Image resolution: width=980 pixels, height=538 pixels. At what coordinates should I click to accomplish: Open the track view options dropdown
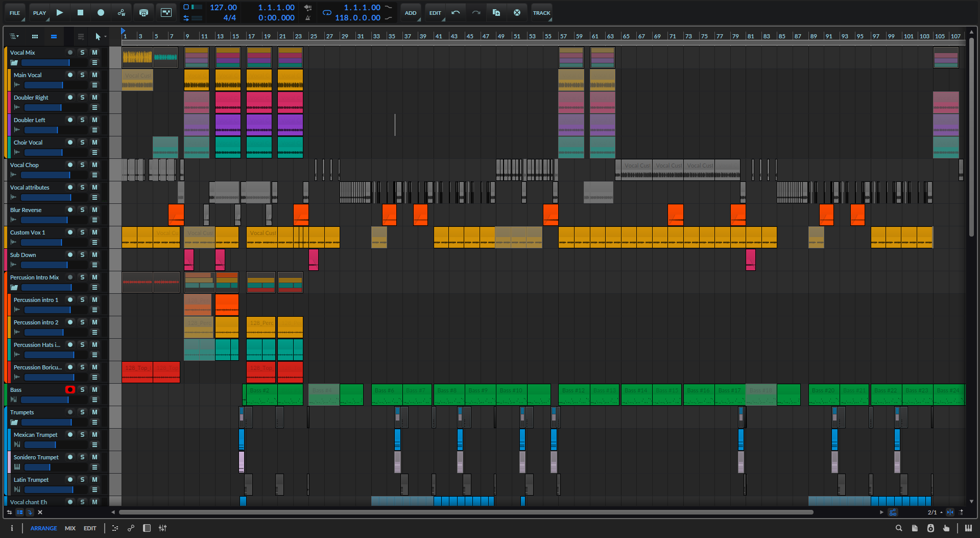14,36
